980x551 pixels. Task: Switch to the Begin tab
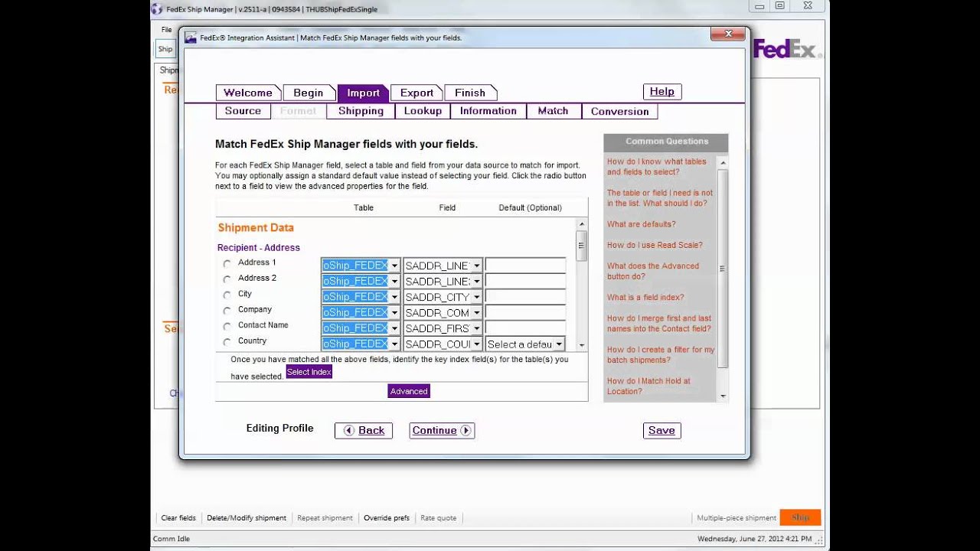(x=309, y=93)
